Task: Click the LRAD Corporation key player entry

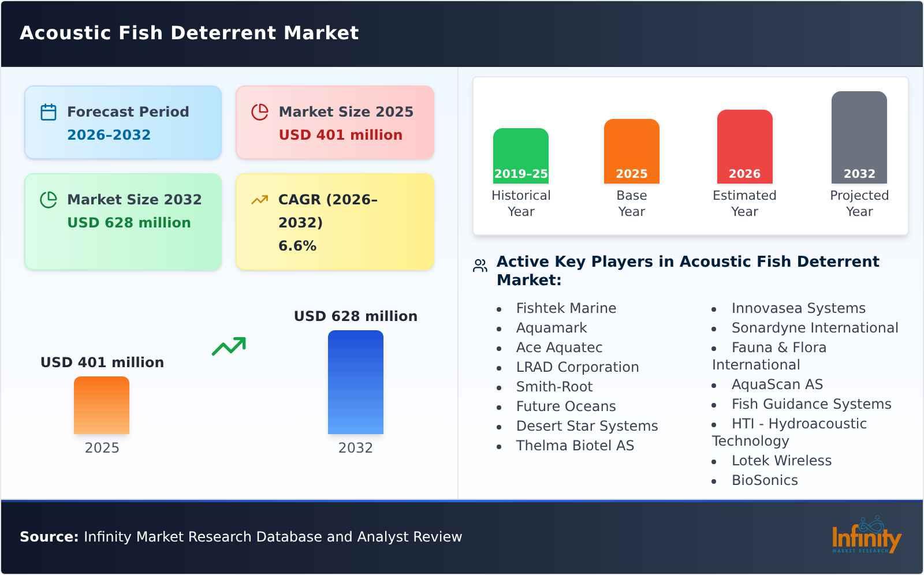Action: point(577,367)
